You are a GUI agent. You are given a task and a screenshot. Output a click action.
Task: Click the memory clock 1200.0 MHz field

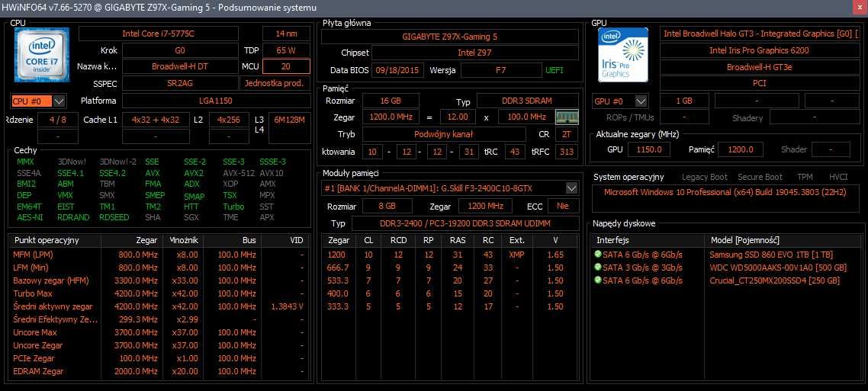point(391,117)
